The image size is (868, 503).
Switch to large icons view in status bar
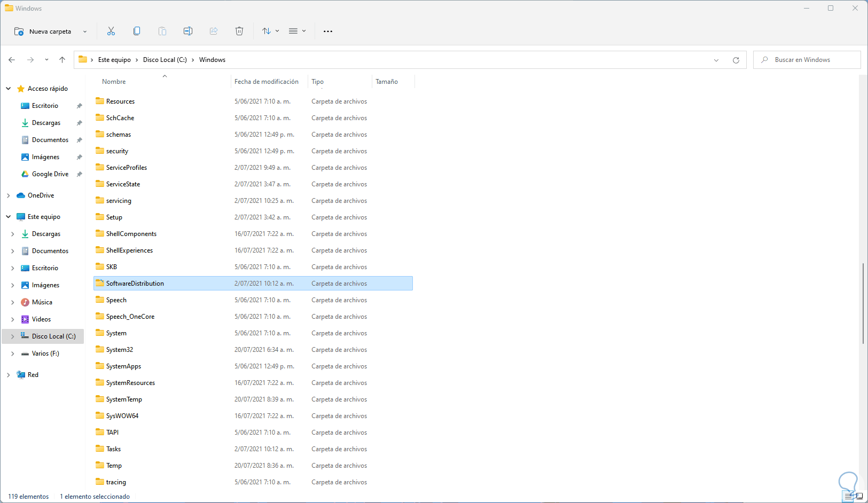point(859,496)
